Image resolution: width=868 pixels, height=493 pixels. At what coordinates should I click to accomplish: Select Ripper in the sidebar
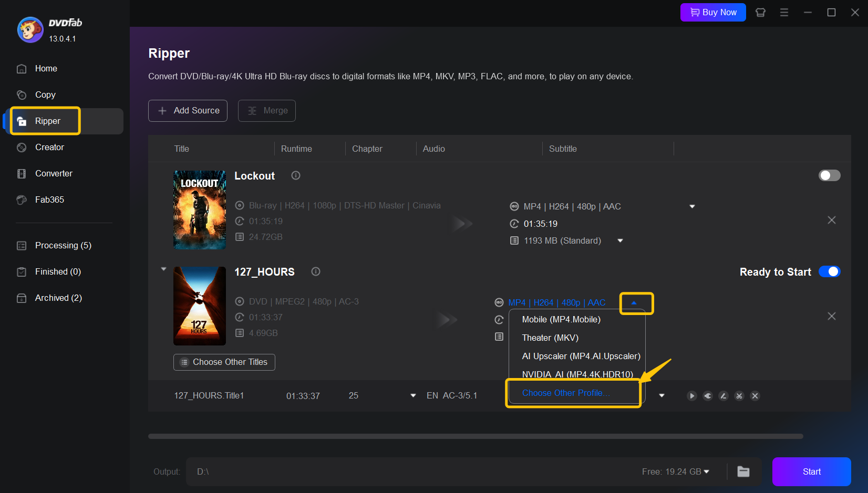tap(63, 121)
